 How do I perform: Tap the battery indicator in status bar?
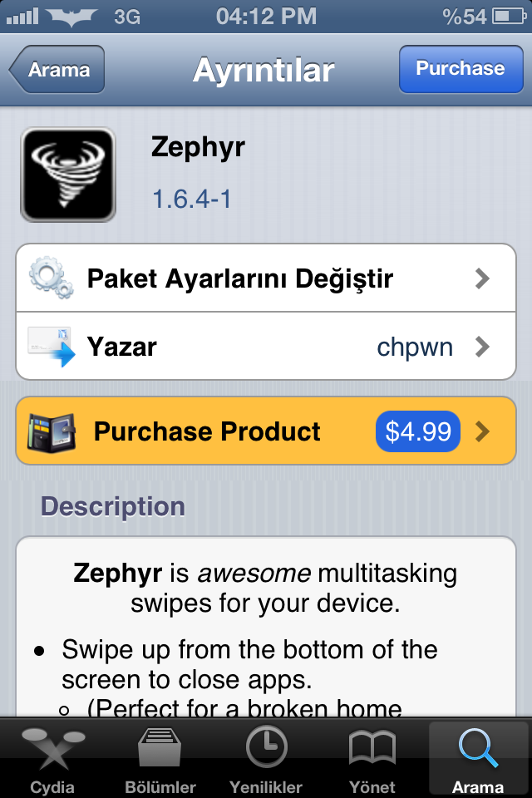pos(509,17)
